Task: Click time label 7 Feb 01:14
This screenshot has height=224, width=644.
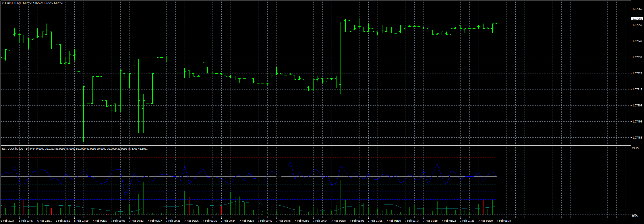Action: pyautogui.click(x=412, y=221)
